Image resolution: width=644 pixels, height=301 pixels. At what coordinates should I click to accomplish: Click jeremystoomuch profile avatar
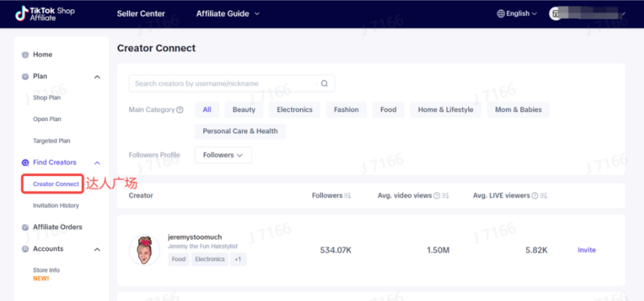point(144,250)
